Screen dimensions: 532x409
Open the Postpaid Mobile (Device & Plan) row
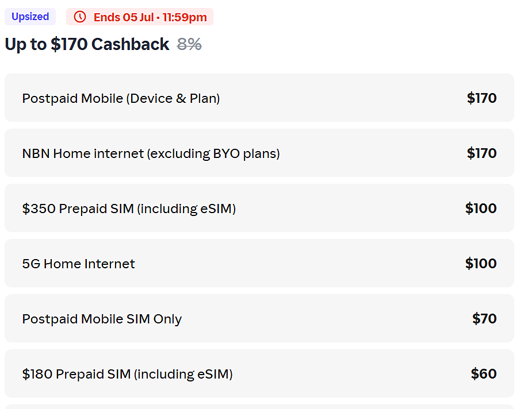point(259,98)
